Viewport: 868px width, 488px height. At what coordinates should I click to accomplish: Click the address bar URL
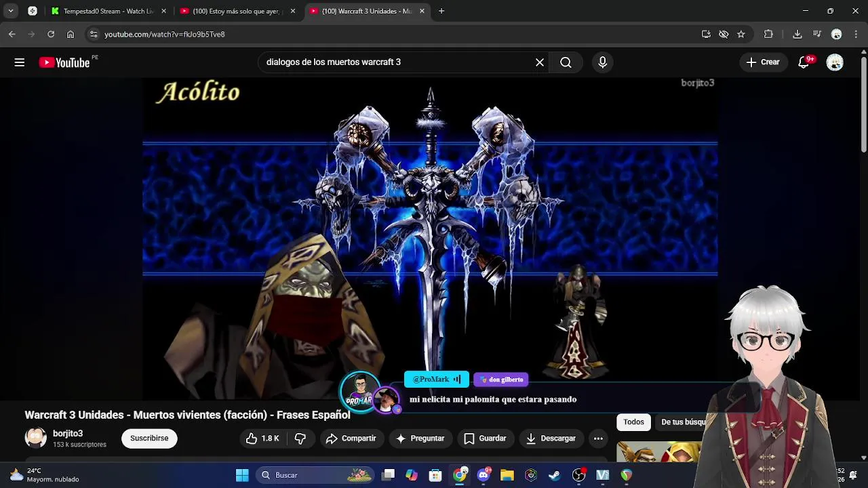pyautogui.click(x=165, y=34)
